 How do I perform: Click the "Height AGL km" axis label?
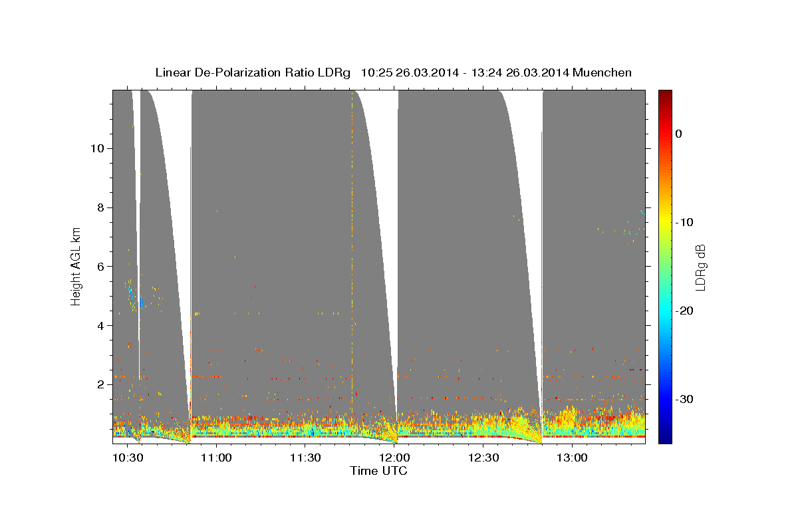(76, 265)
